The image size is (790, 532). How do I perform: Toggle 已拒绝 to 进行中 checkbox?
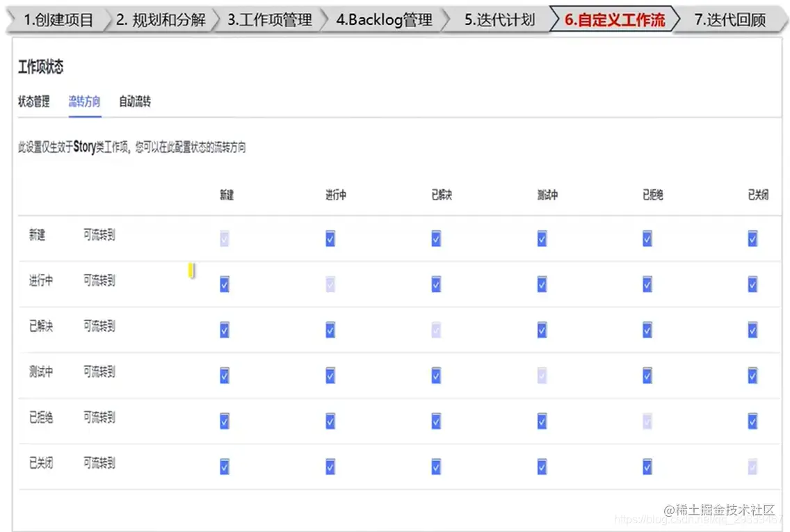330,421
